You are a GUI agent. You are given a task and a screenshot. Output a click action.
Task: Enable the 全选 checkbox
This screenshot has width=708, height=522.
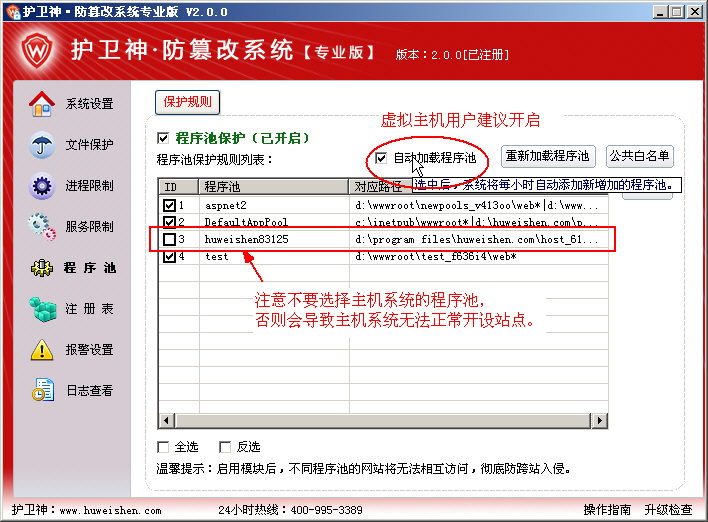163,447
